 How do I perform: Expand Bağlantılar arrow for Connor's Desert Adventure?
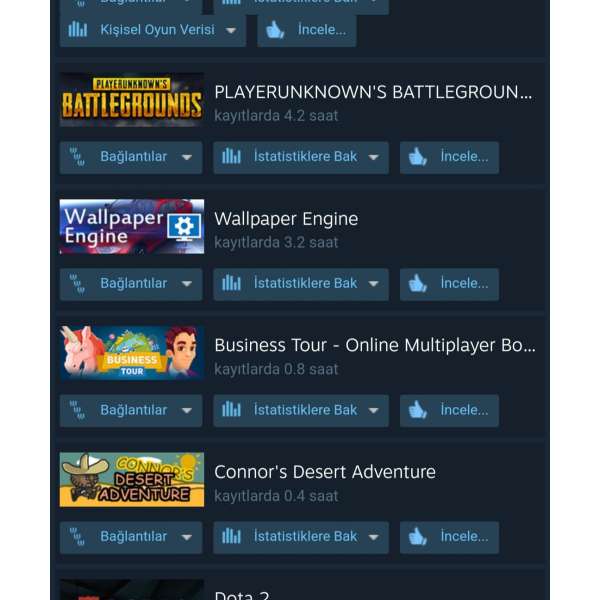187,537
